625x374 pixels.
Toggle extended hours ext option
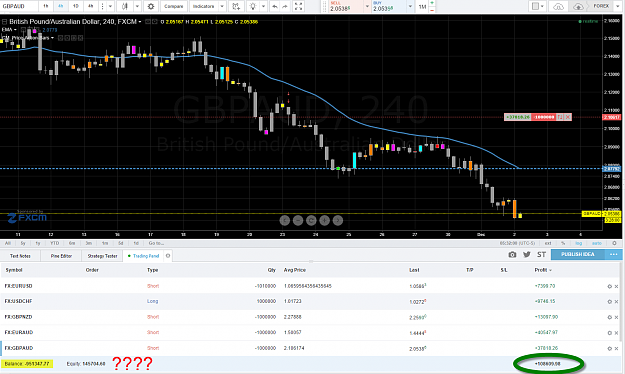coord(548,243)
